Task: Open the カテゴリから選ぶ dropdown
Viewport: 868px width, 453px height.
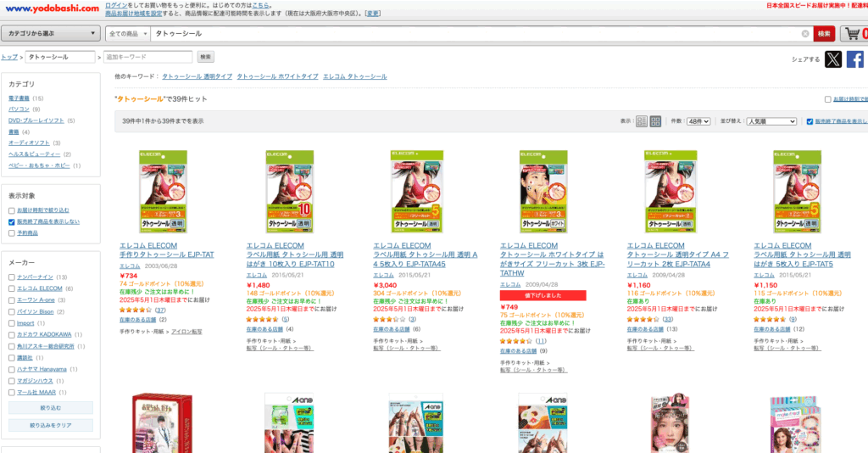Action: coord(51,33)
